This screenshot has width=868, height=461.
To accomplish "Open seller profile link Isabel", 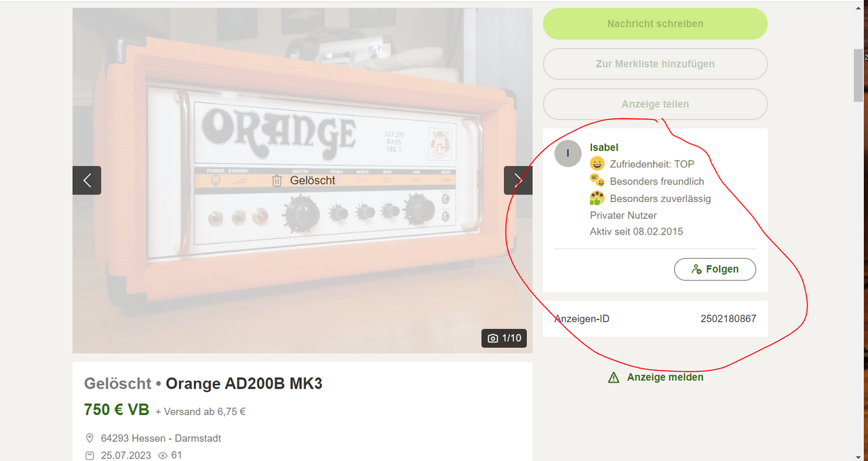I will point(604,147).
